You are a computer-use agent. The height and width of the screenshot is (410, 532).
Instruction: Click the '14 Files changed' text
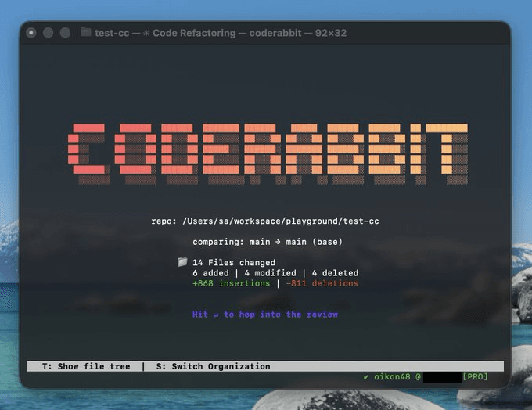pyautogui.click(x=234, y=263)
